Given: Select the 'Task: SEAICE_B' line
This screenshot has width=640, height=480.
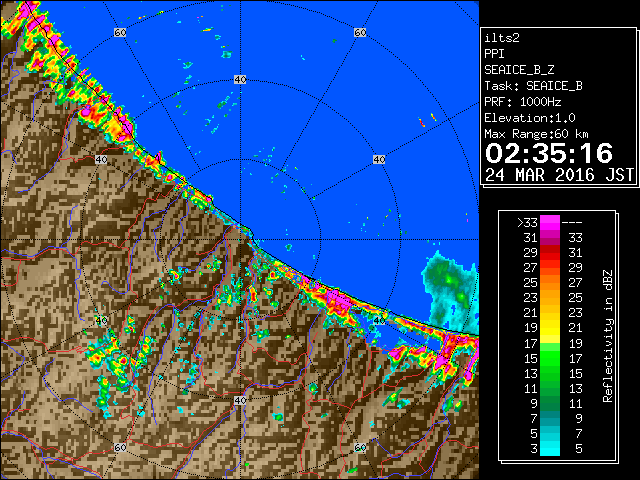Looking at the screenshot, I should point(533,86).
